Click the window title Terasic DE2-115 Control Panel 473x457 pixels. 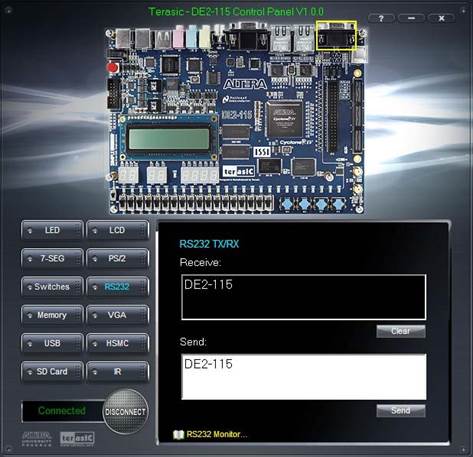[x=236, y=12]
